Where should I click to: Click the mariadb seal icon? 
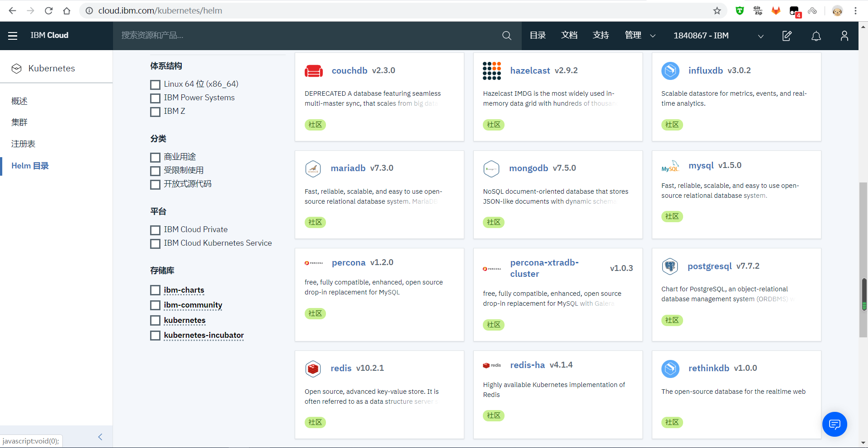(313, 169)
